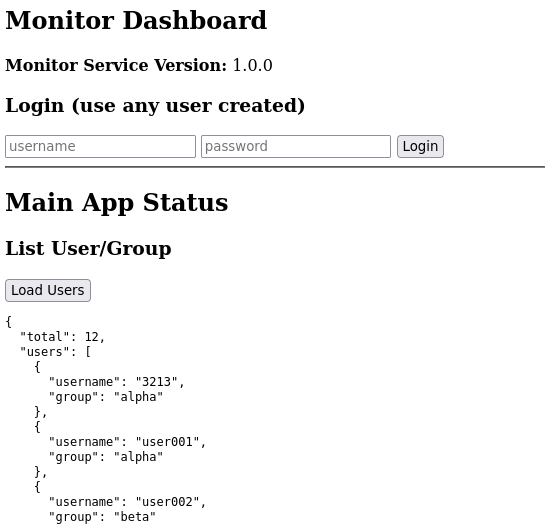This screenshot has width=549, height=525.
Task: Click the 1.0.0 version number
Action: pyautogui.click(x=252, y=65)
